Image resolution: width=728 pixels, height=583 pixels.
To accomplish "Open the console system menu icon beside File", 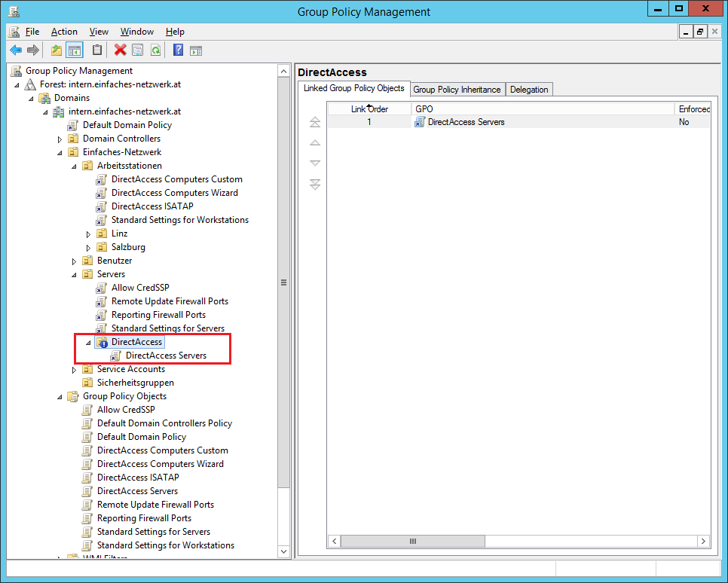I will 14,32.
